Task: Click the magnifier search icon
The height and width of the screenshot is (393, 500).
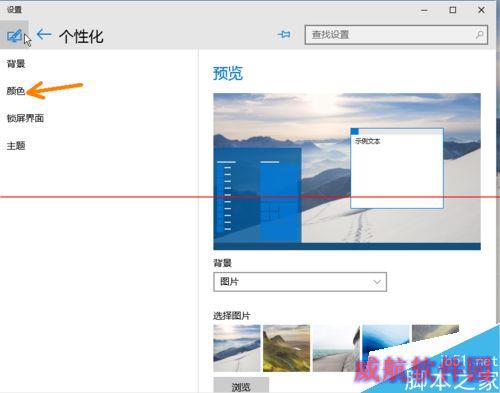Action: [480, 34]
